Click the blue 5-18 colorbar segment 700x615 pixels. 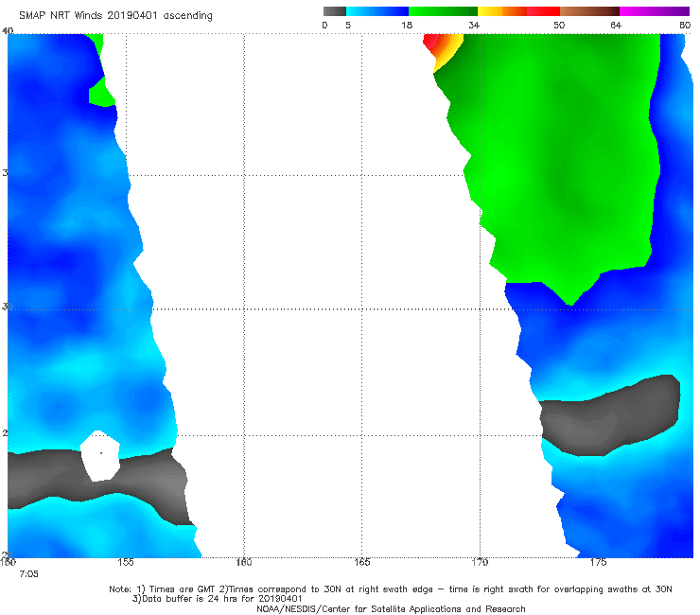tap(377, 11)
